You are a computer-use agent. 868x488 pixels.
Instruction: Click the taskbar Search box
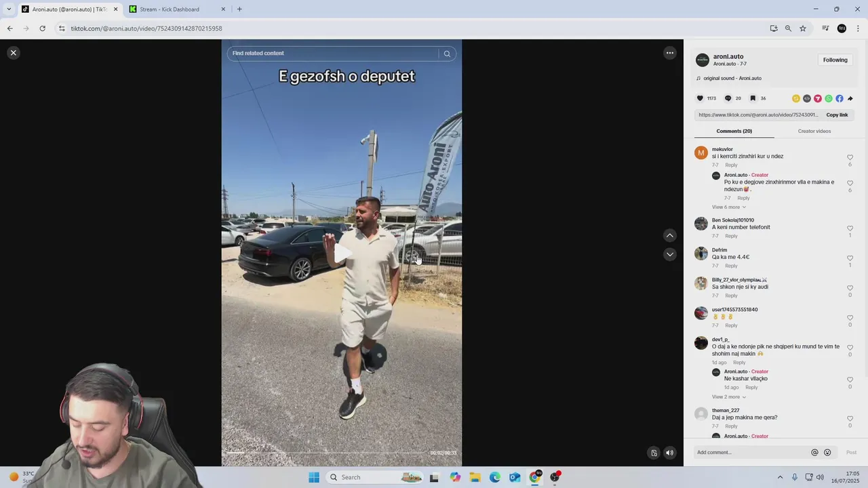click(375, 477)
